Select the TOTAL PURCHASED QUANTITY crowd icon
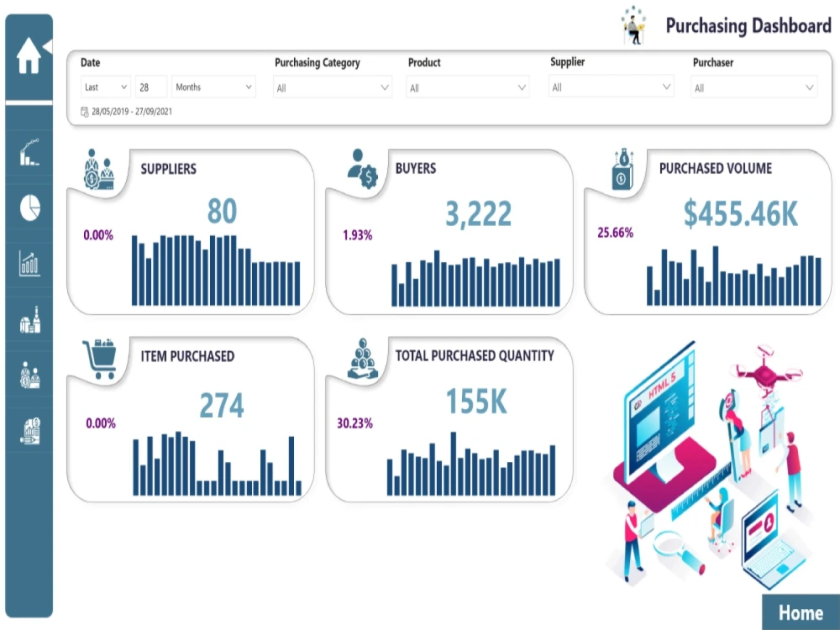840x630 pixels. pos(361,357)
